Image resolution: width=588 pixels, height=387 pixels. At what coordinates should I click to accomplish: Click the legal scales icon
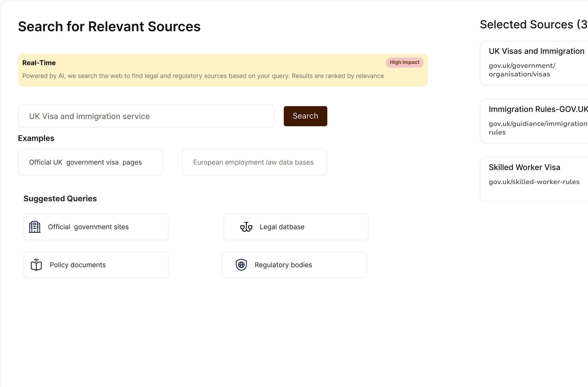click(x=246, y=227)
